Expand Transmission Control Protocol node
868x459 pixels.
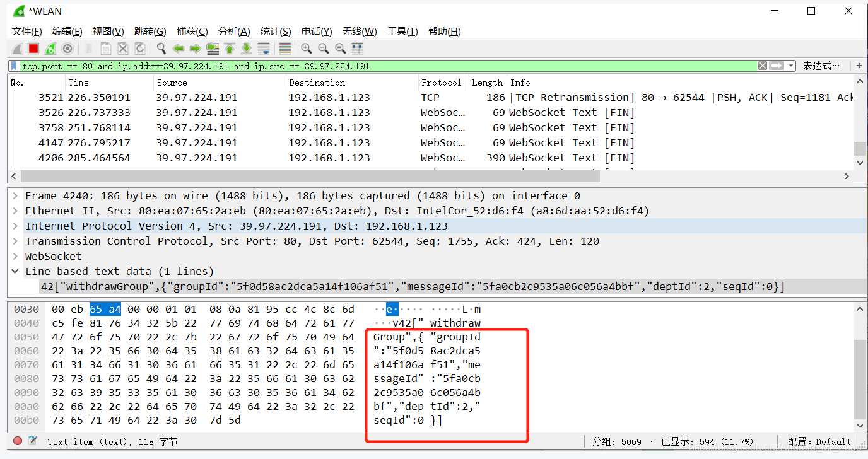click(15, 241)
